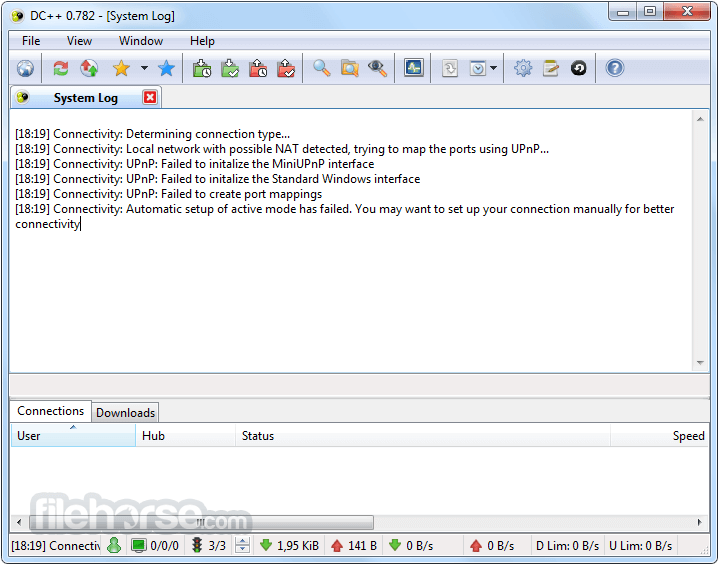Screen dimensions: 719x565
Task: Click the log's scroll up arrow
Action: 700,119
